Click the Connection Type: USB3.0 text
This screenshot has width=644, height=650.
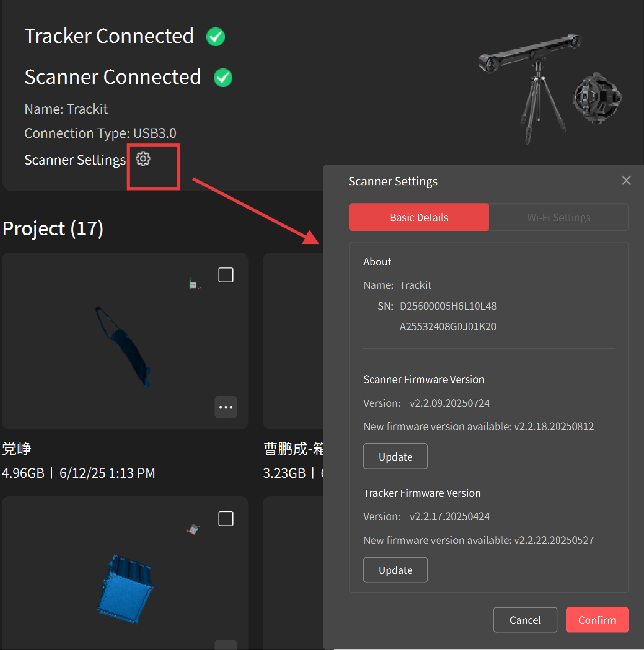pyautogui.click(x=100, y=133)
